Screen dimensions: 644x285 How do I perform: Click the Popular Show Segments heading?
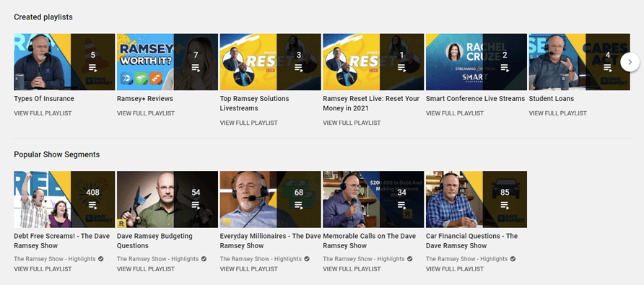coord(57,155)
